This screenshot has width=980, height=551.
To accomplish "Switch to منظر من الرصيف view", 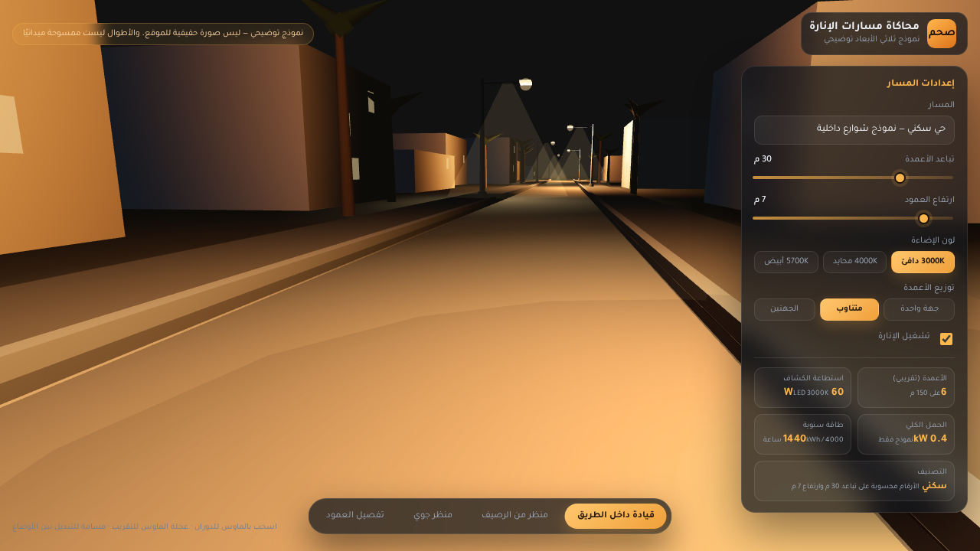I will pos(514,516).
